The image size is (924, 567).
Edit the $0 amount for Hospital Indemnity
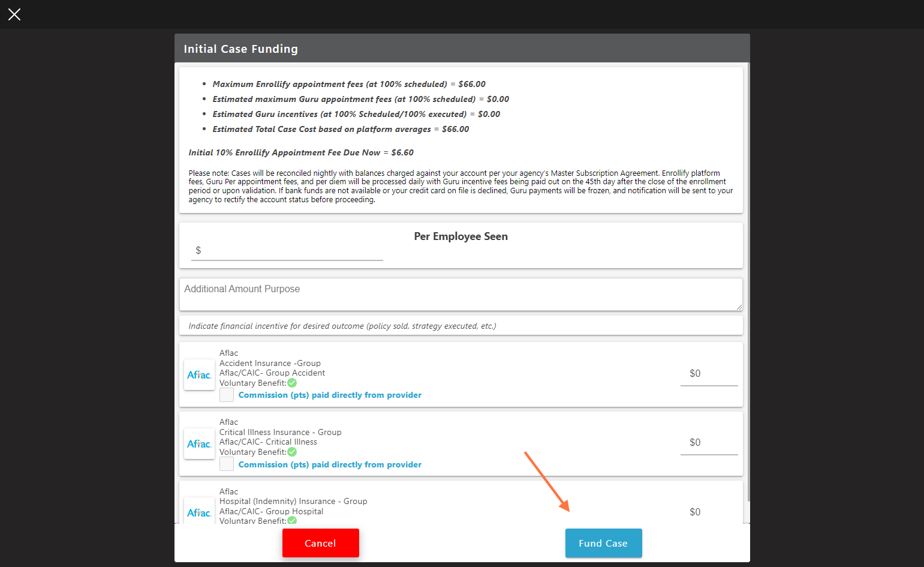point(709,512)
